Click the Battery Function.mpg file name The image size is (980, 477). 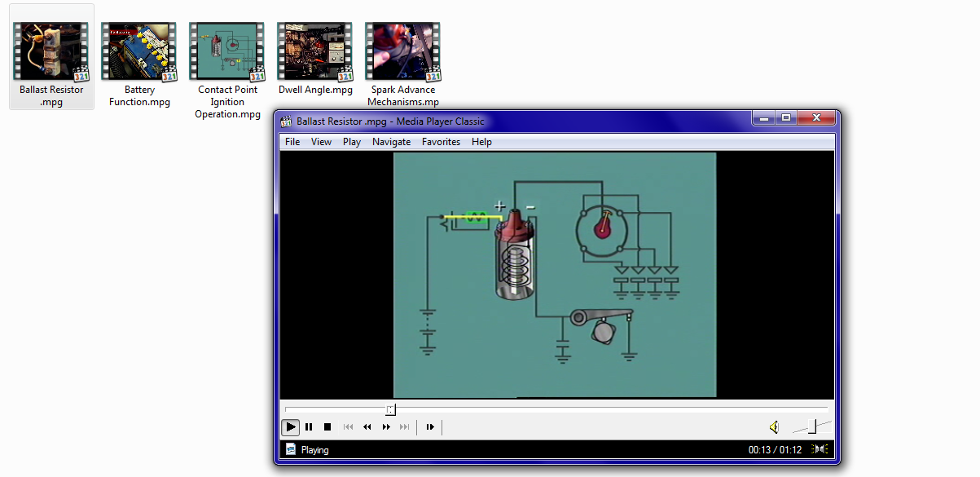140,96
